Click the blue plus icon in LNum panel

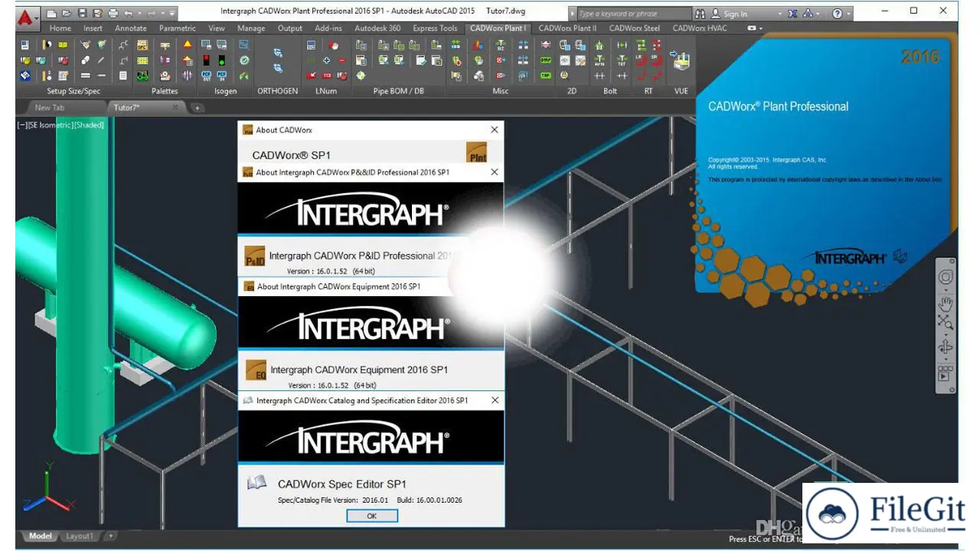pyautogui.click(x=326, y=60)
